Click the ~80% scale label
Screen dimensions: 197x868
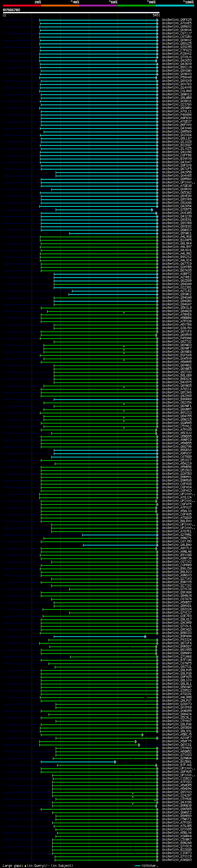point(151,2)
